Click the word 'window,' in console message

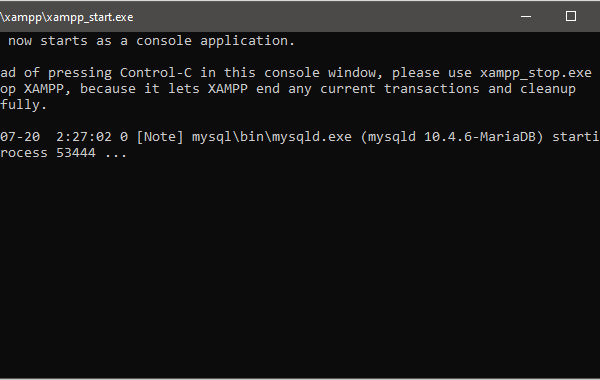click(355, 73)
